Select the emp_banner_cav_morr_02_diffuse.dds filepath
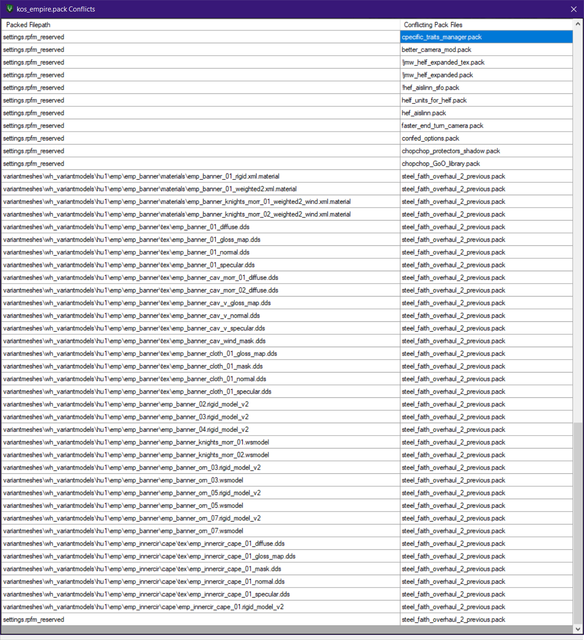584x640 pixels. pos(200,290)
